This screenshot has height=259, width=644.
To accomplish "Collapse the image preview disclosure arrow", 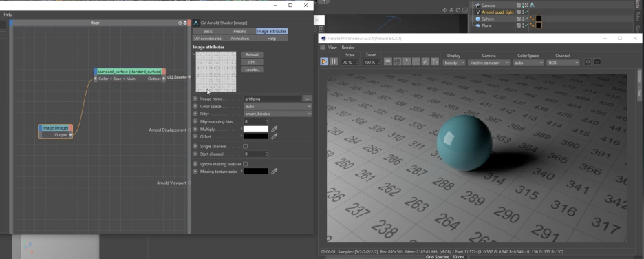I will pos(194,54).
